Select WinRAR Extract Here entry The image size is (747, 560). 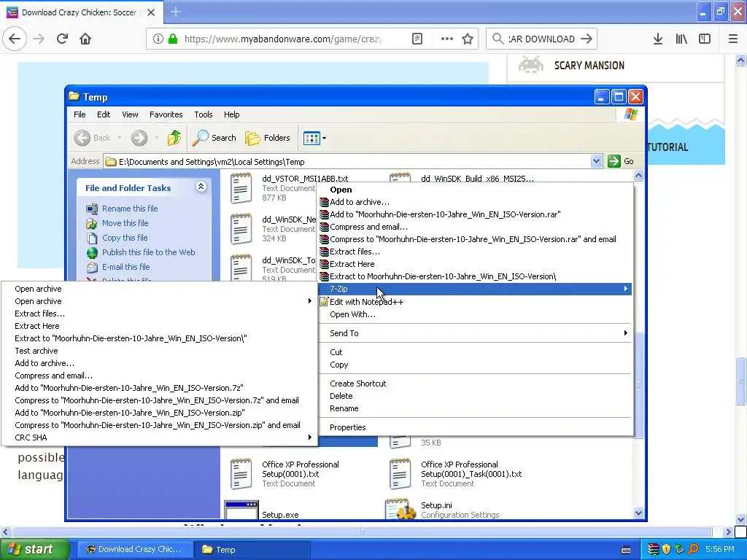(475, 264)
